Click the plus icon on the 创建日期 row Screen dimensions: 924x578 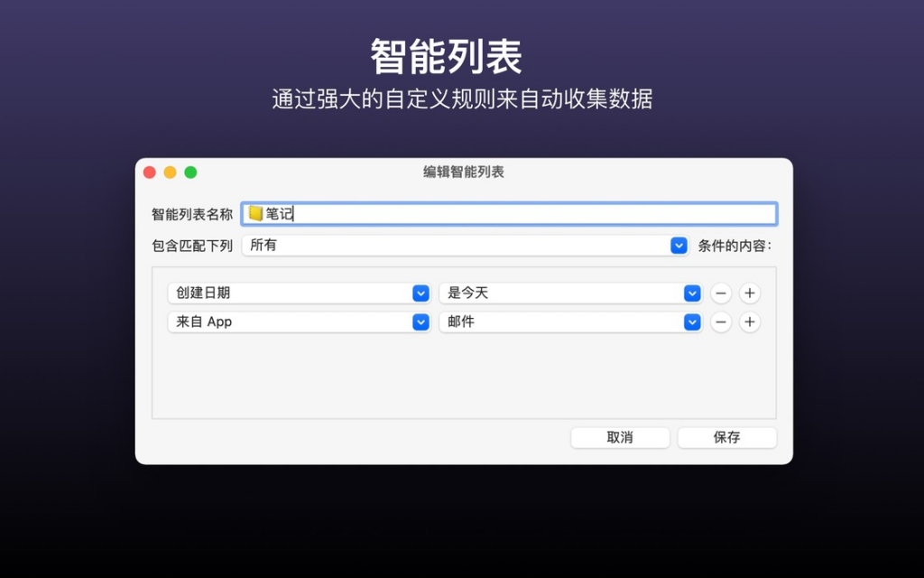pos(750,293)
